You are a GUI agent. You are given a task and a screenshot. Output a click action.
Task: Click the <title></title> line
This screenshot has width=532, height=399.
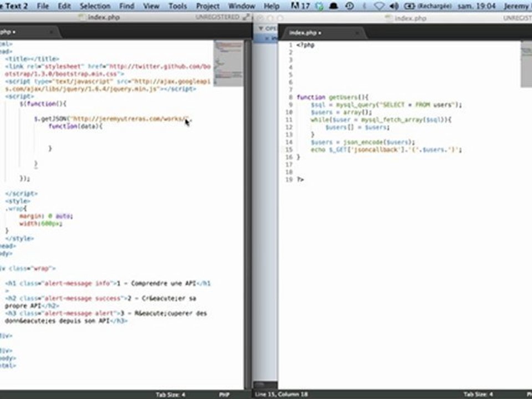(32, 59)
